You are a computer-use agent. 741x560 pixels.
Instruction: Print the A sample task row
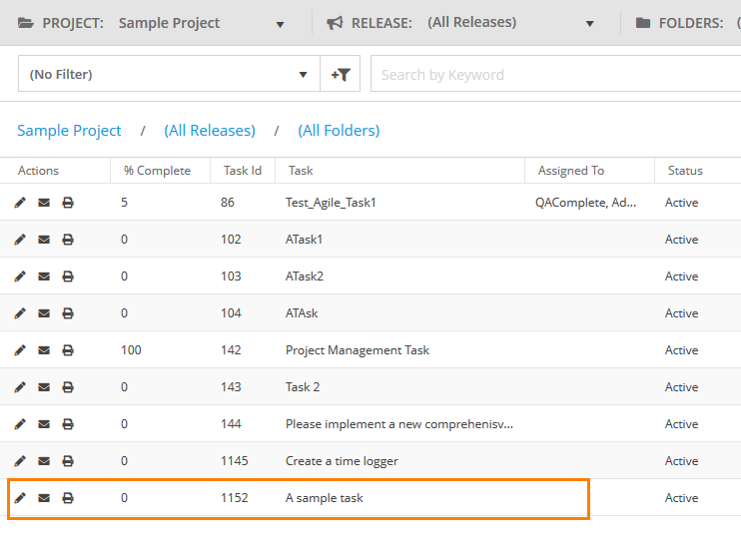click(x=68, y=498)
